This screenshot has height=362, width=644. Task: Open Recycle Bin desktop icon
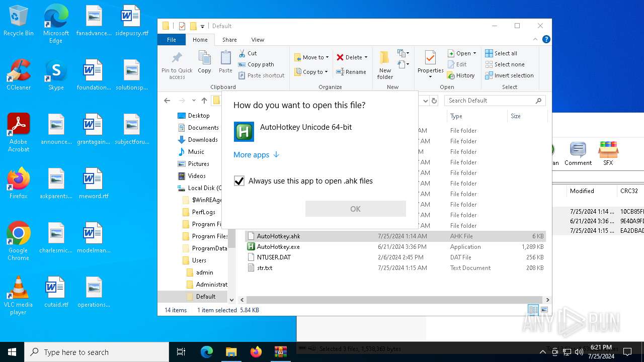19,21
